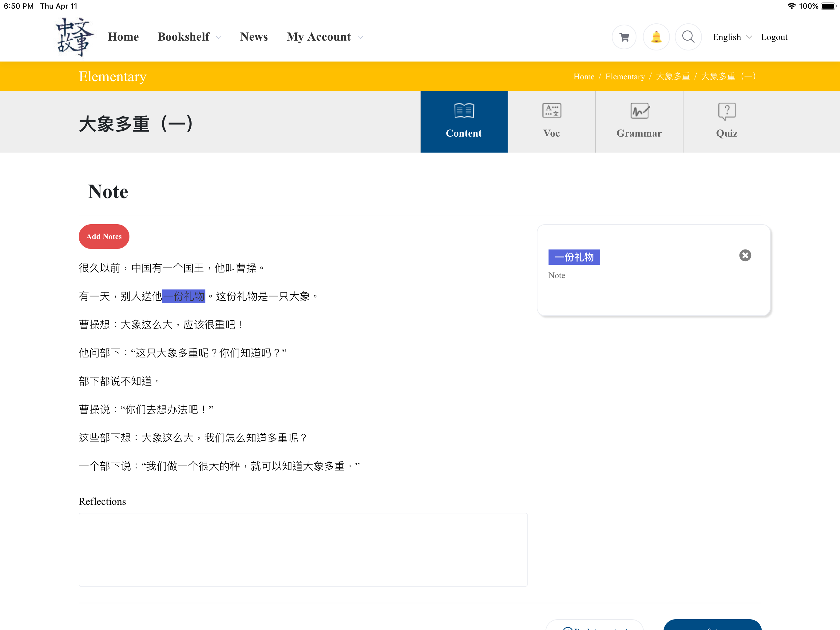This screenshot has width=840, height=630.
Task: Click sentence 部下都说不知道
Action: pos(119,381)
